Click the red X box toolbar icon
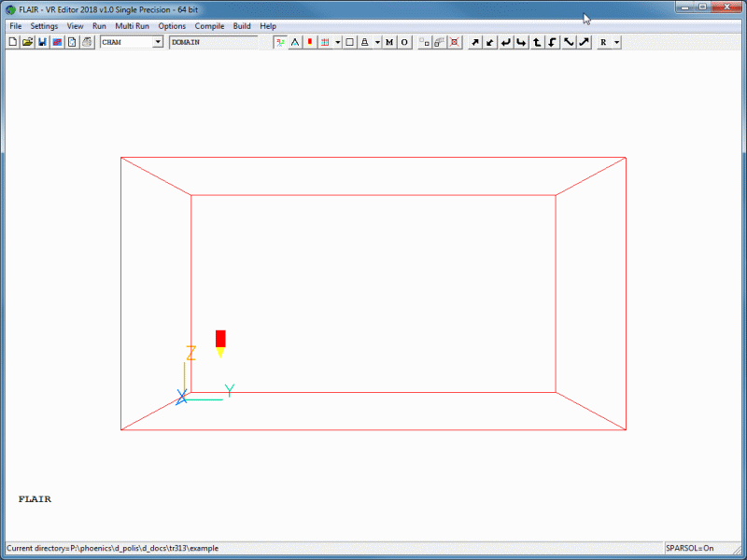 pyautogui.click(x=454, y=42)
